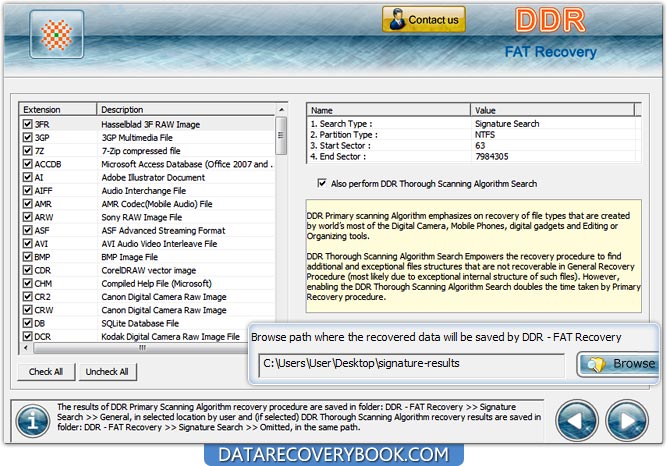Click the Description column header
This screenshot has height=466, width=667.
pyautogui.click(x=186, y=109)
